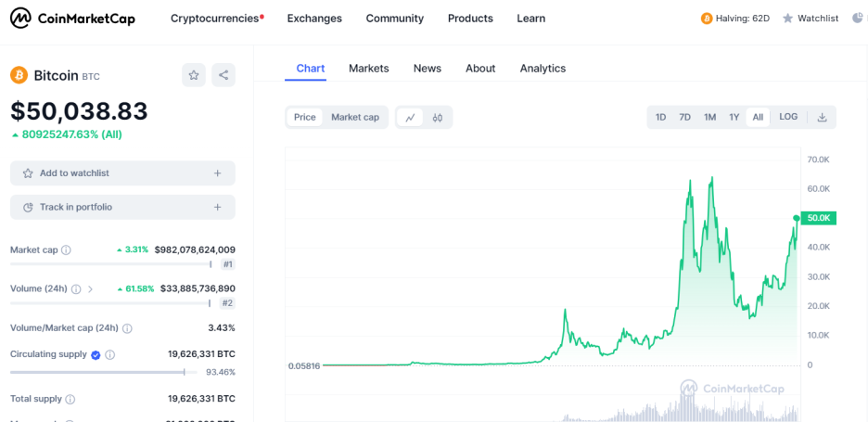Open Exchanges menu
The width and height of the screenshot is (868, 422).
314,19
